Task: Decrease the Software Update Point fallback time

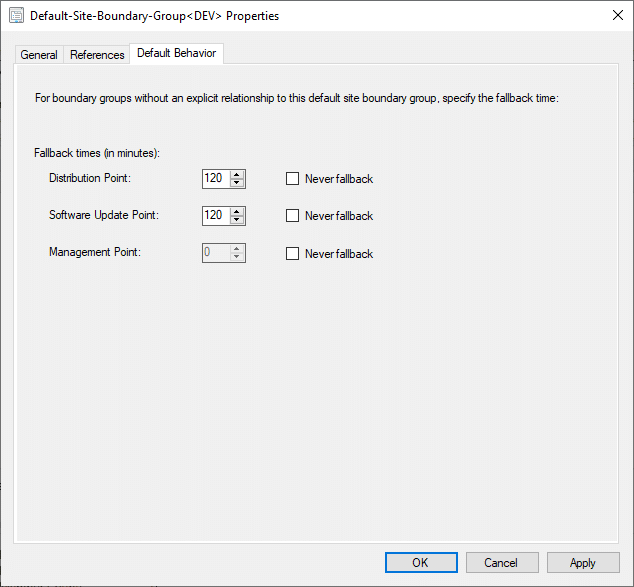Action: coord(237,221)
